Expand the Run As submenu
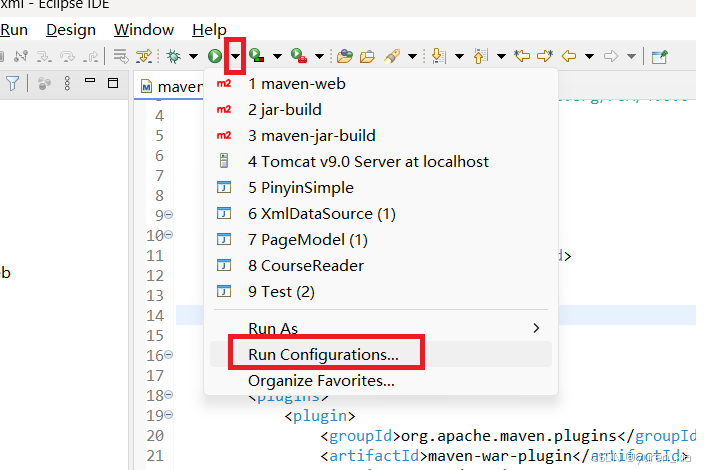Viewport: 704px width, 470px height. pyautogui.click(x=381, y=329)
